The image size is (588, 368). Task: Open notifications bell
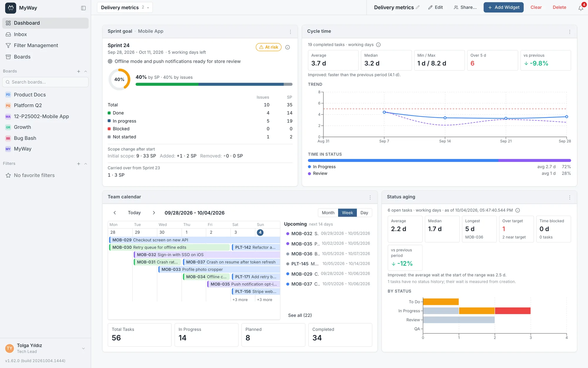581,8
